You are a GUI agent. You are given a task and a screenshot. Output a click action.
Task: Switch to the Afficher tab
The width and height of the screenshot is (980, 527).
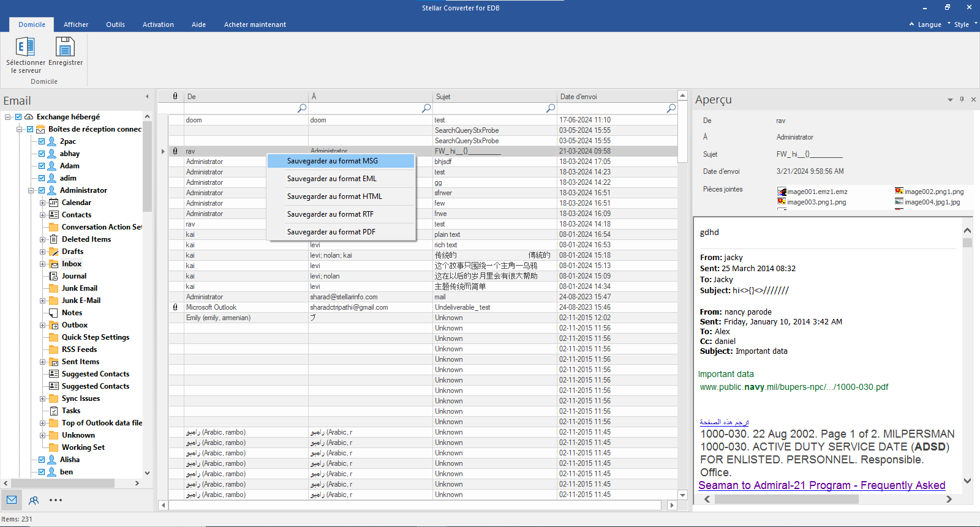(x=76, y=24)
